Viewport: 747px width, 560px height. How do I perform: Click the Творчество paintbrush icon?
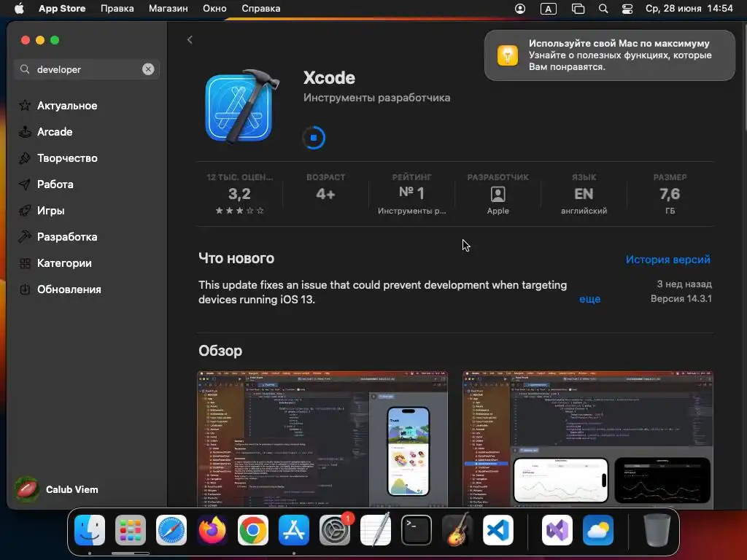tap(25, 158)
